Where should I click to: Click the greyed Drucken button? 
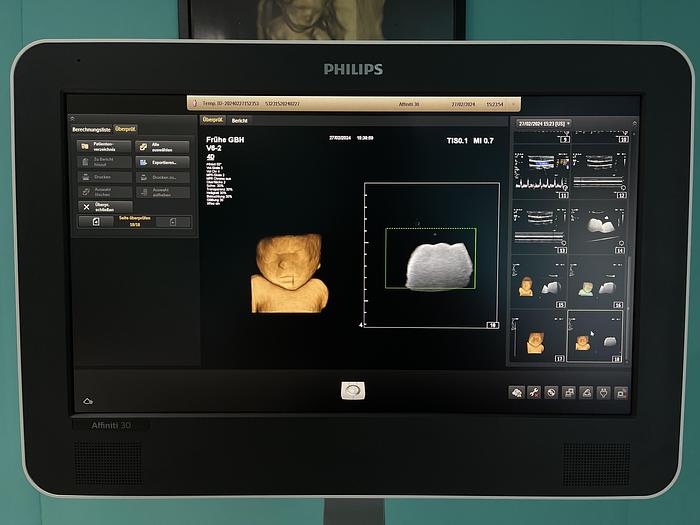click(x=104, y=177)
